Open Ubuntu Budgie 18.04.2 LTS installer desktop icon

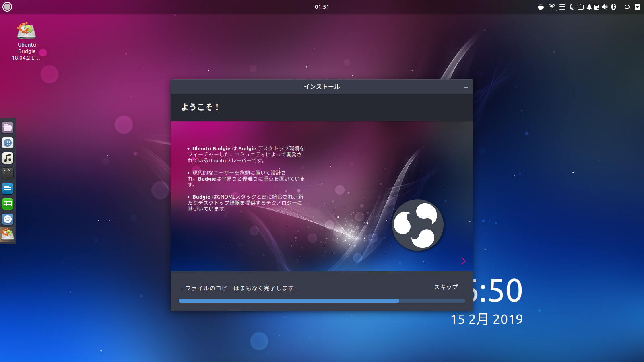click(27, 41)
